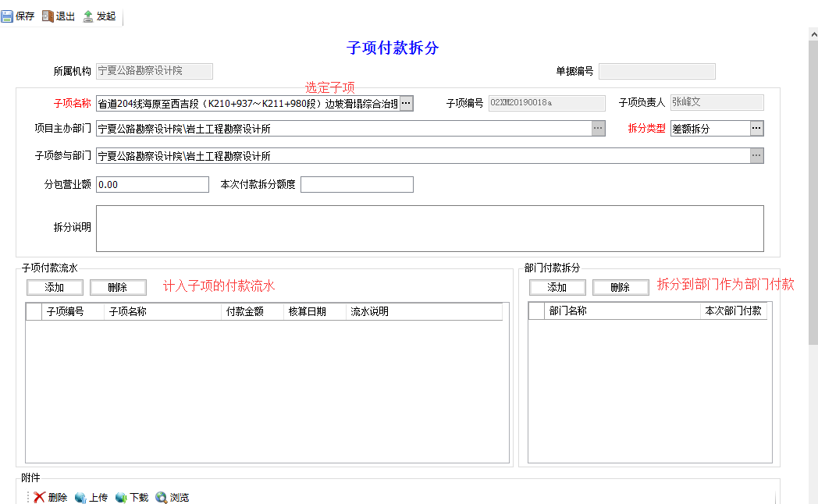
Task: Click the 本次付款拆分额度 input field
Action: [x=357, y=184]
